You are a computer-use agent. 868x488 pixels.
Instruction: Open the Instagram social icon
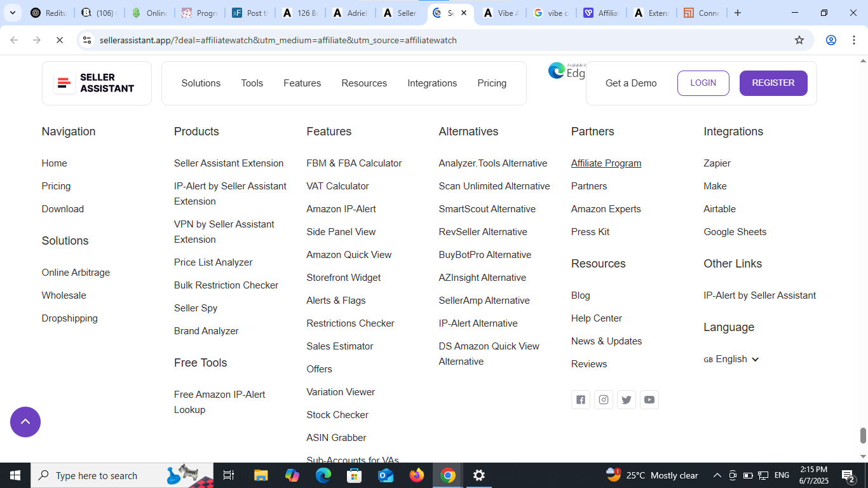[x=604, y=400]
